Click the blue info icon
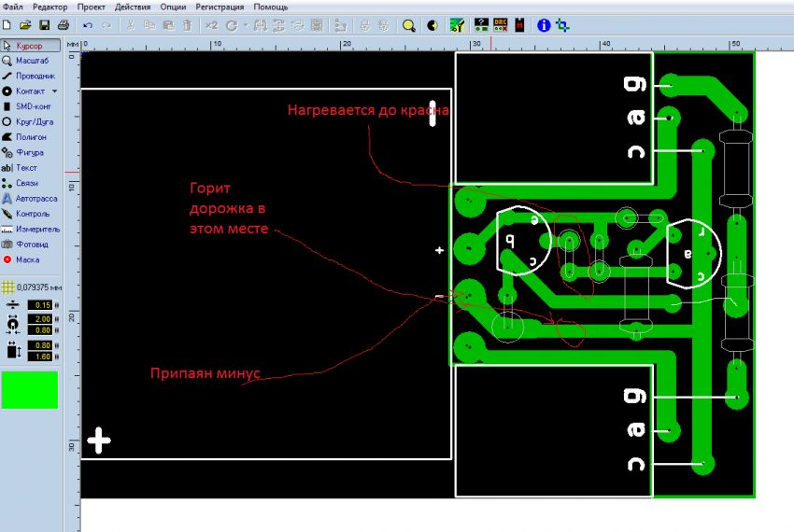The image size is (794, 532). coord(543,25)
